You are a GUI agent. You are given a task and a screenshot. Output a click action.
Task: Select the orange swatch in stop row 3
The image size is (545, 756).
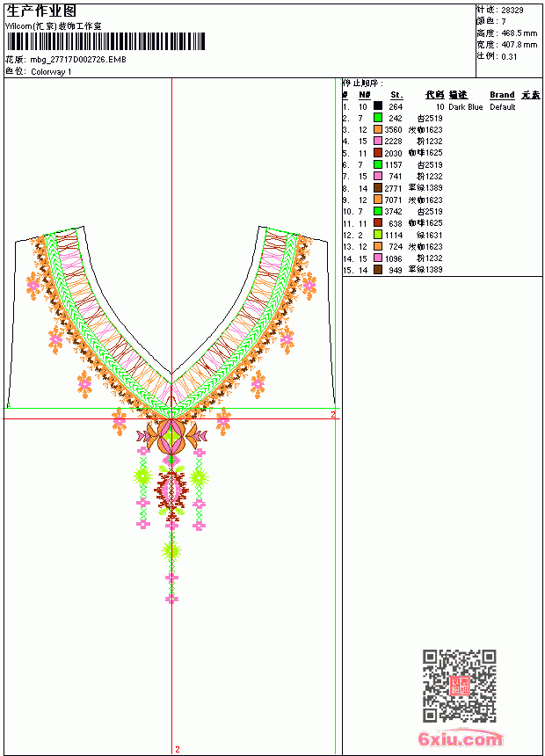378,130
